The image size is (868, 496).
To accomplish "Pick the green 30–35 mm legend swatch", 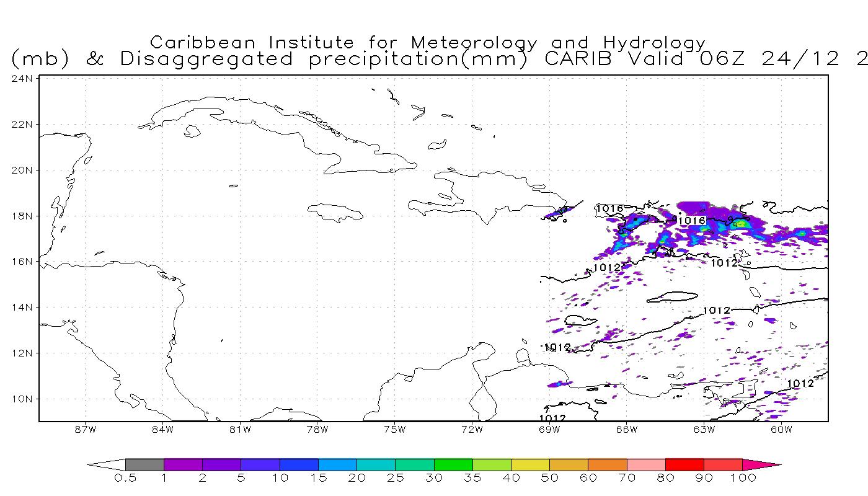I will (453, 464).
